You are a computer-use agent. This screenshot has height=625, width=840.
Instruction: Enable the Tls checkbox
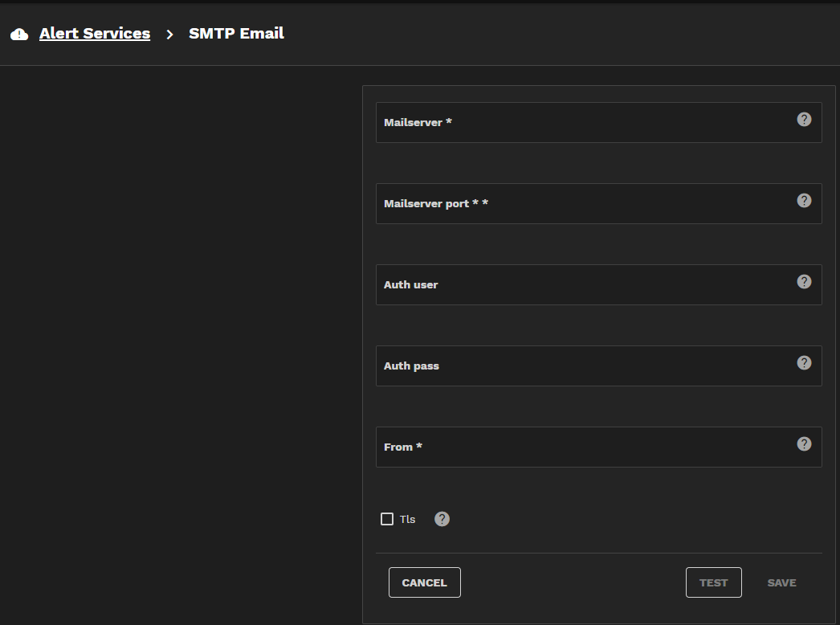point(387,519)
